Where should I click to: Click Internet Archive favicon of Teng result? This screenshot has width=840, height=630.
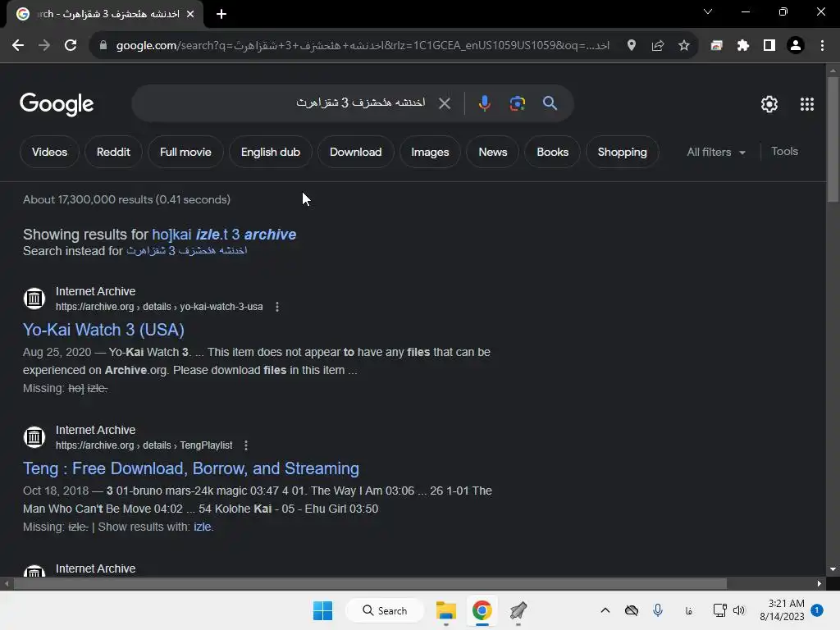[x=34, y=437]
